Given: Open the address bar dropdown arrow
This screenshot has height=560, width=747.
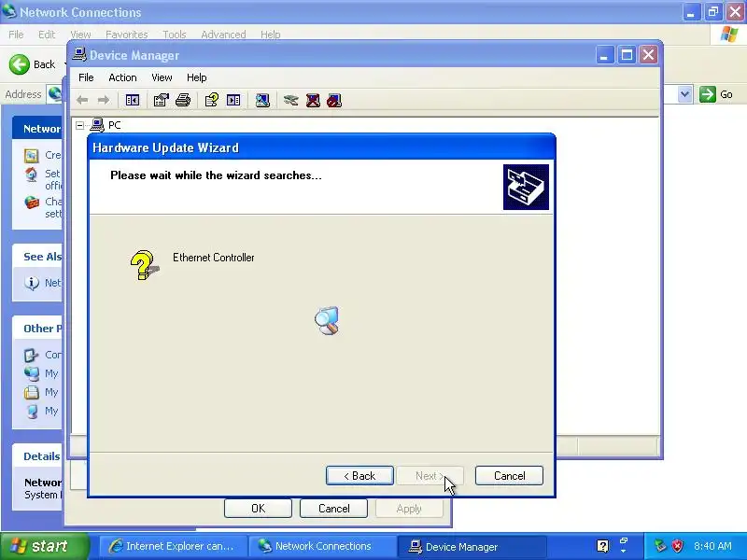Looking at the screenshot, I should tap(684, 94).
